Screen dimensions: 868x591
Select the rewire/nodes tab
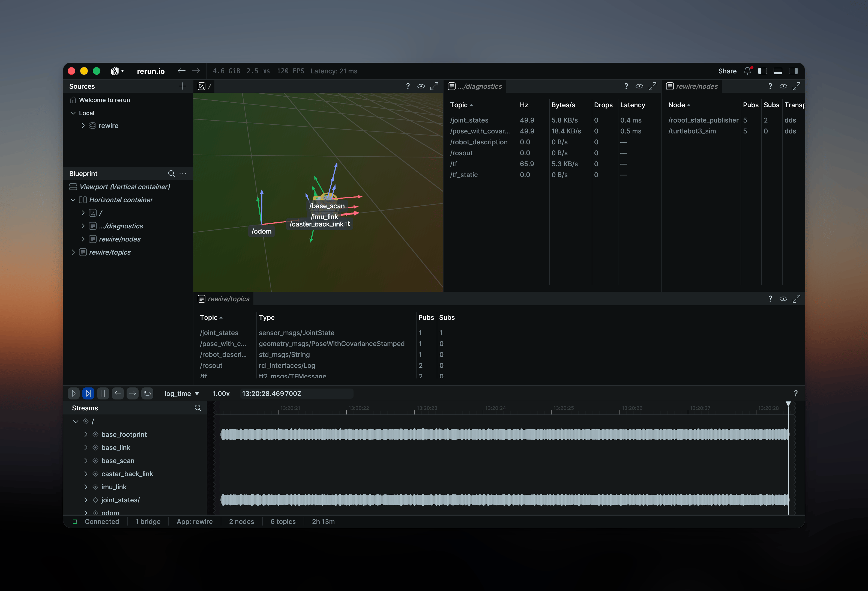[692, 86]
